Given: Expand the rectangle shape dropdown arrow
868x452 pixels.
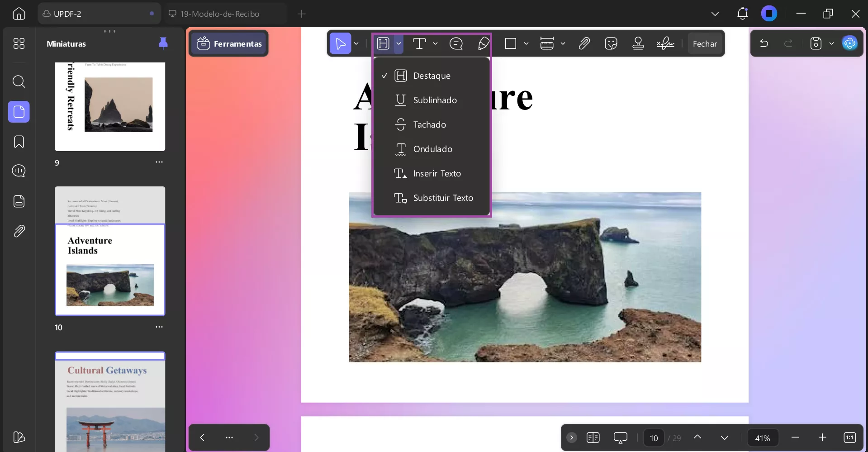Looking at the screenshot, I should (x=526, y=43).
